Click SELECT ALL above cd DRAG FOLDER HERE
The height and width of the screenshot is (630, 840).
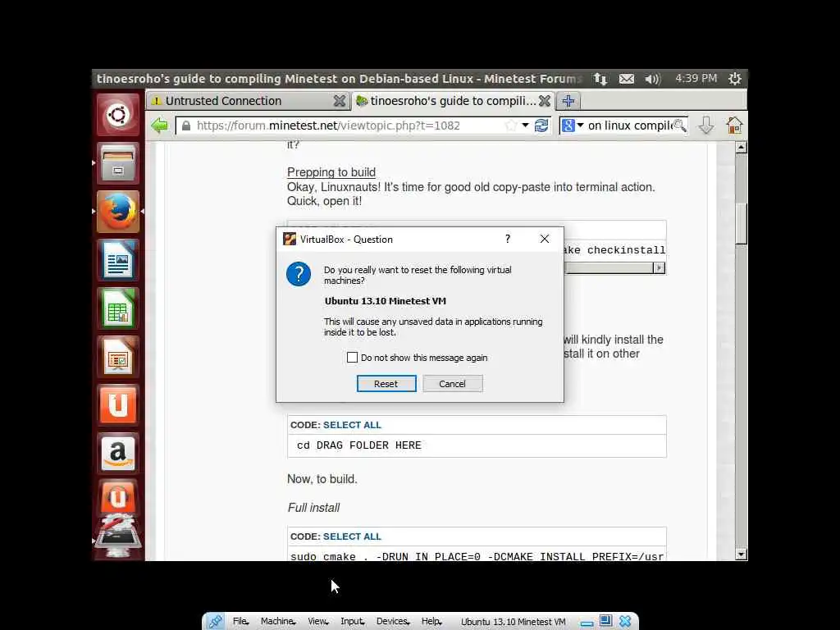(352, 425)
